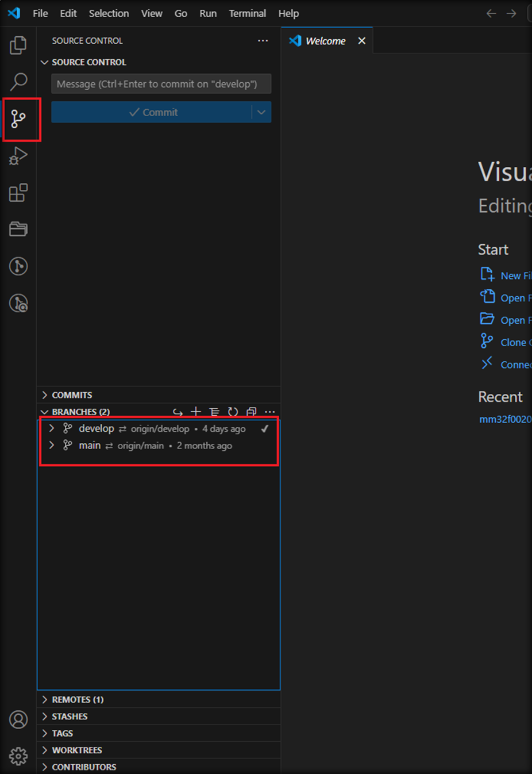The width and height of the screenshot is (532, 774).
Task: Open the Commit button dropdown arrow
Action: tap(261, 112)
